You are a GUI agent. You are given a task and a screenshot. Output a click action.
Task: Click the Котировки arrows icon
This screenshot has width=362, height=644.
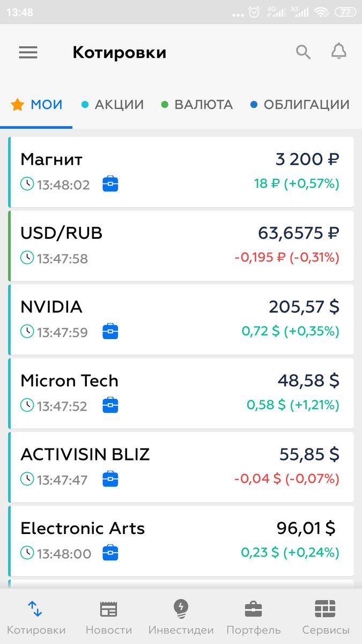click(x=35, y=609)
